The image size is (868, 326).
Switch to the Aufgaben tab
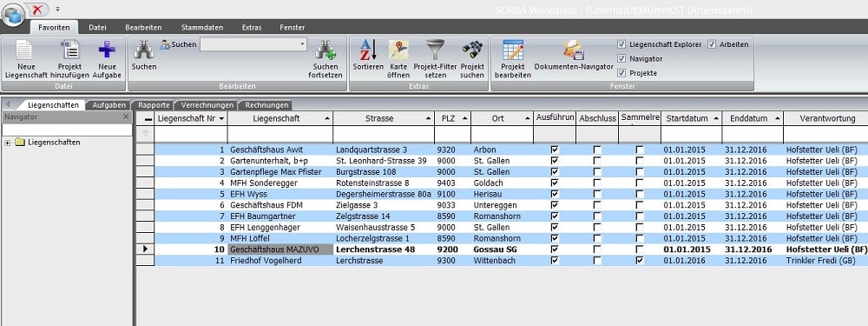click(x=109, y=105)
